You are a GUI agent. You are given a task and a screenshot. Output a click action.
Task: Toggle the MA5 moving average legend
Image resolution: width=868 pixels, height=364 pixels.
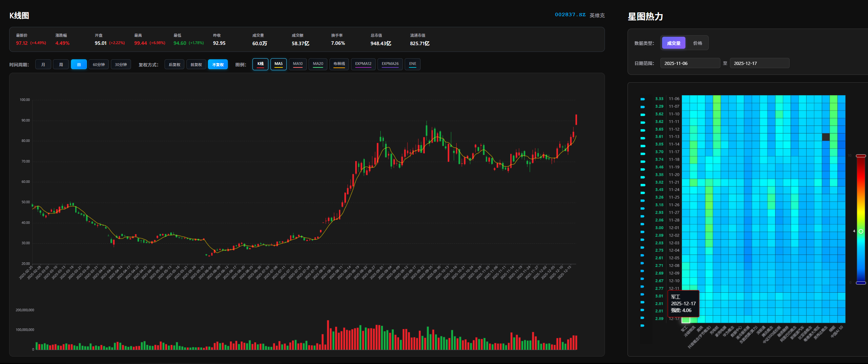tap(279, 64)
